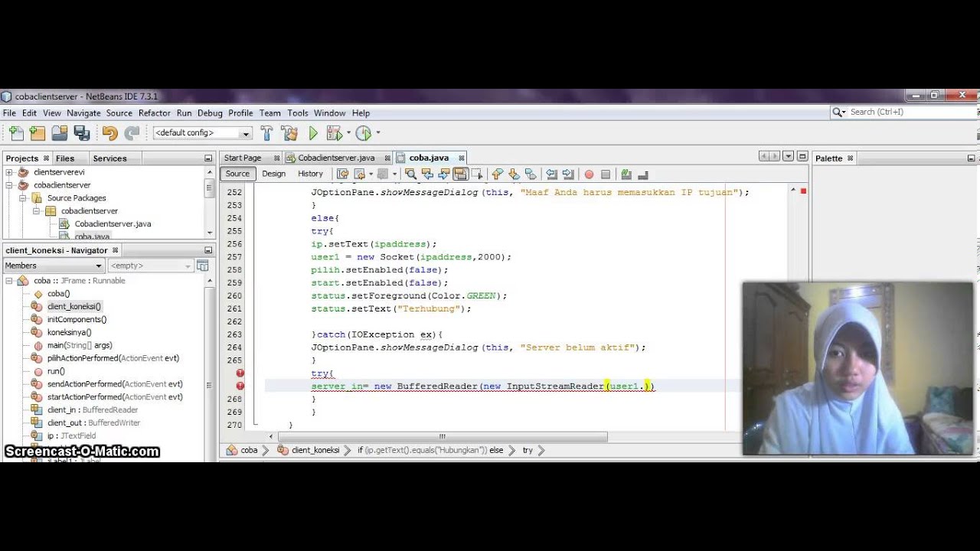Click the Comment icon in editor toolbar
Screen dimensions: 980x551
(626, 174)
